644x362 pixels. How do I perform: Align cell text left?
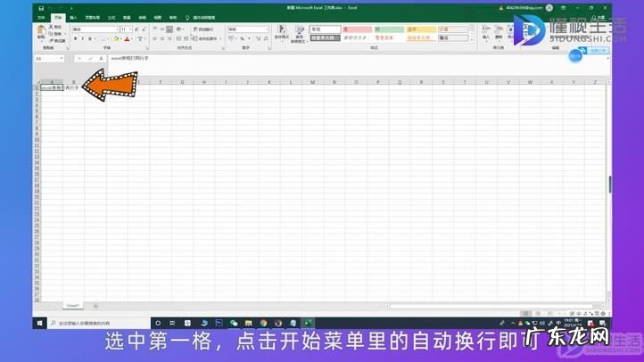[x=155, y=38]
